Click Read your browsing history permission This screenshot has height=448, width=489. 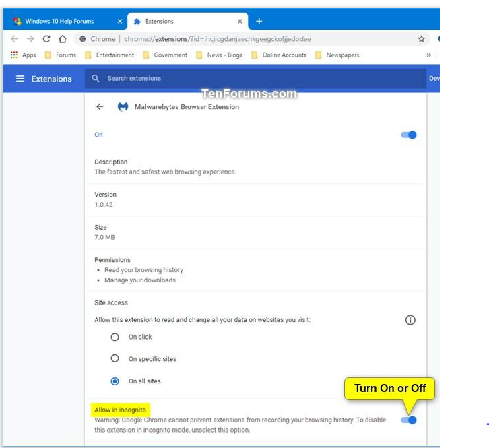pos(143,270)
